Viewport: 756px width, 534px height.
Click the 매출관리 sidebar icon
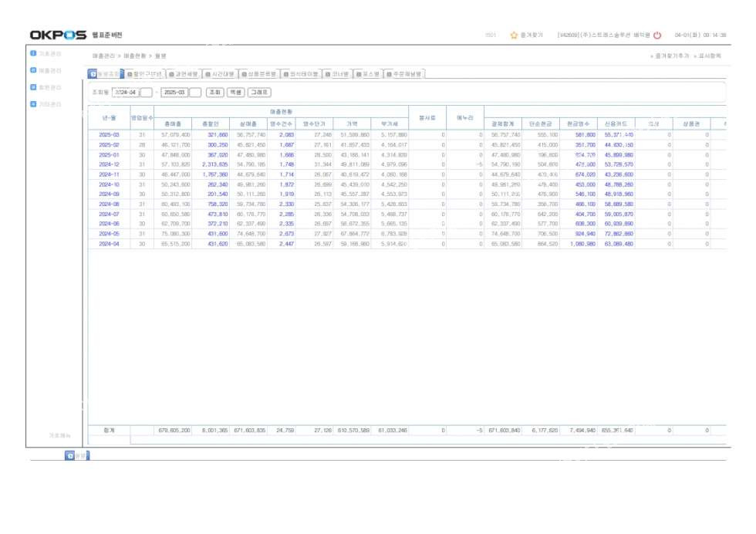click(33, 70)
